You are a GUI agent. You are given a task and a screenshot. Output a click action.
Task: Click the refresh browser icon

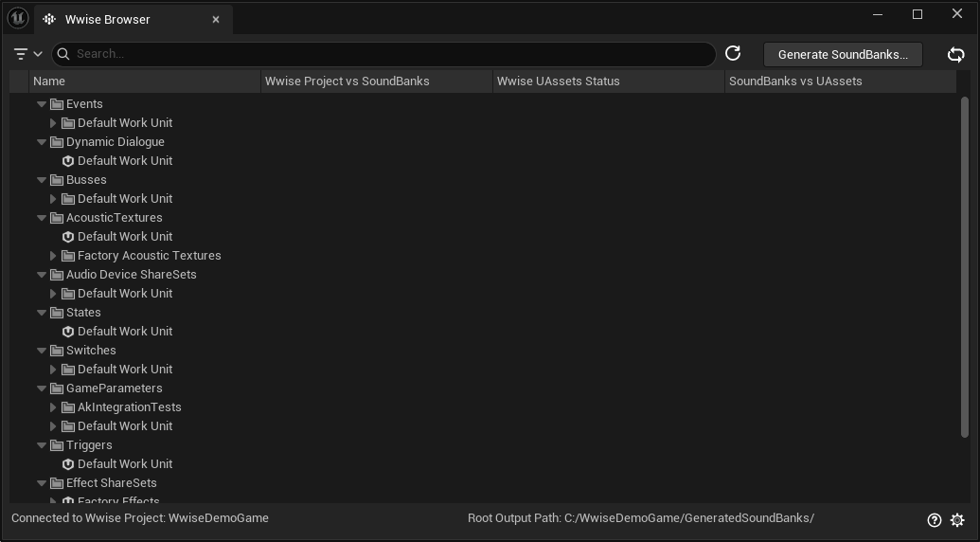(x=733, y=54)
